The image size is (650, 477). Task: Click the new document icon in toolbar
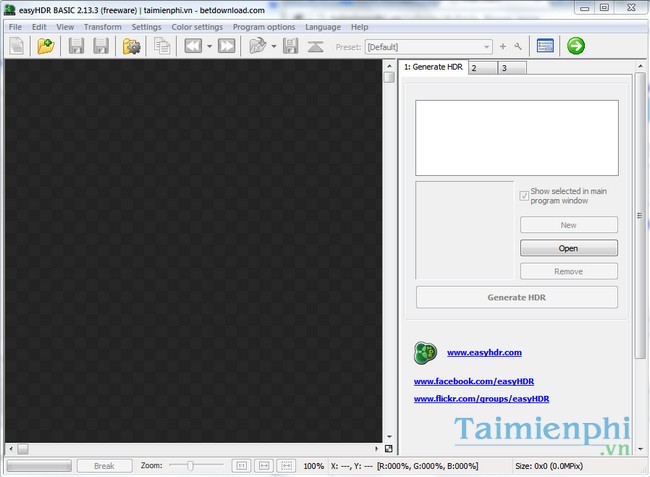[16, 46]
